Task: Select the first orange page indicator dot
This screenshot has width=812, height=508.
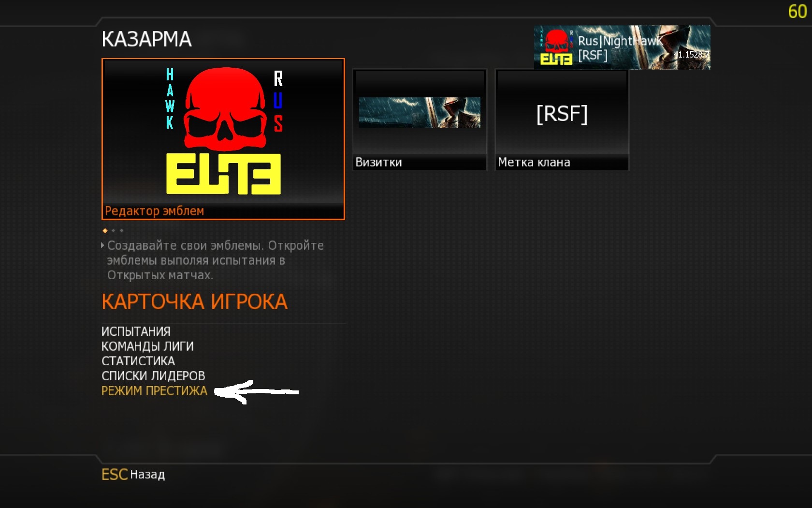Action: [105, 231]
